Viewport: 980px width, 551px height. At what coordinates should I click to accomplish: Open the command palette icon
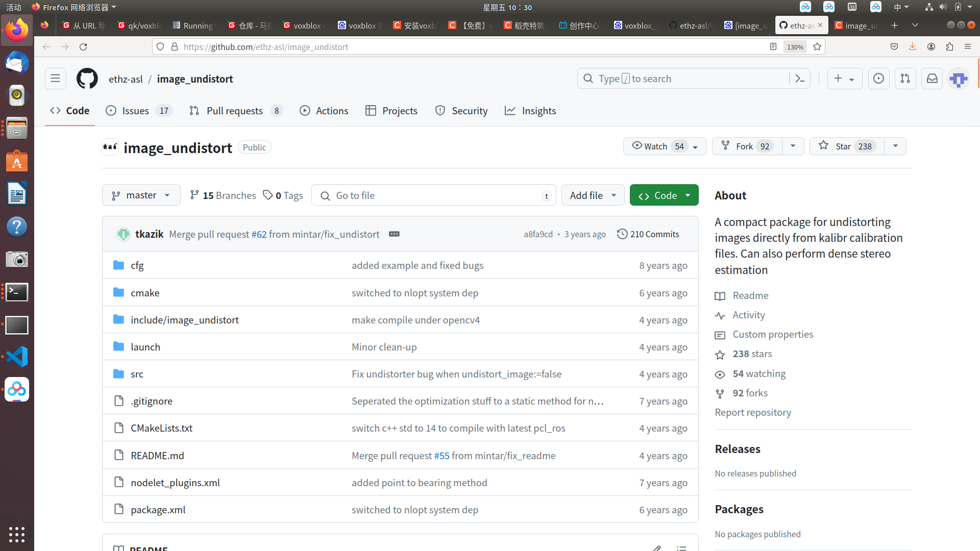800,79
